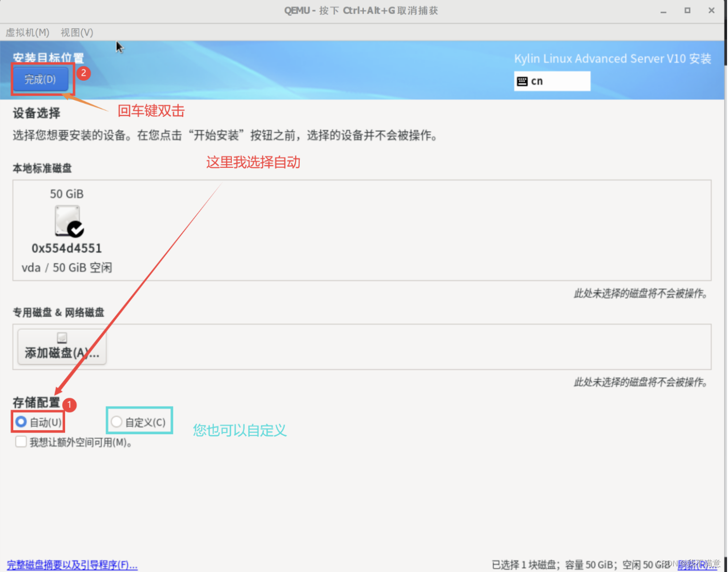This screenshot has height=572, width=728.
Task: Click the 完成(D) Done button
Action: 41,79
